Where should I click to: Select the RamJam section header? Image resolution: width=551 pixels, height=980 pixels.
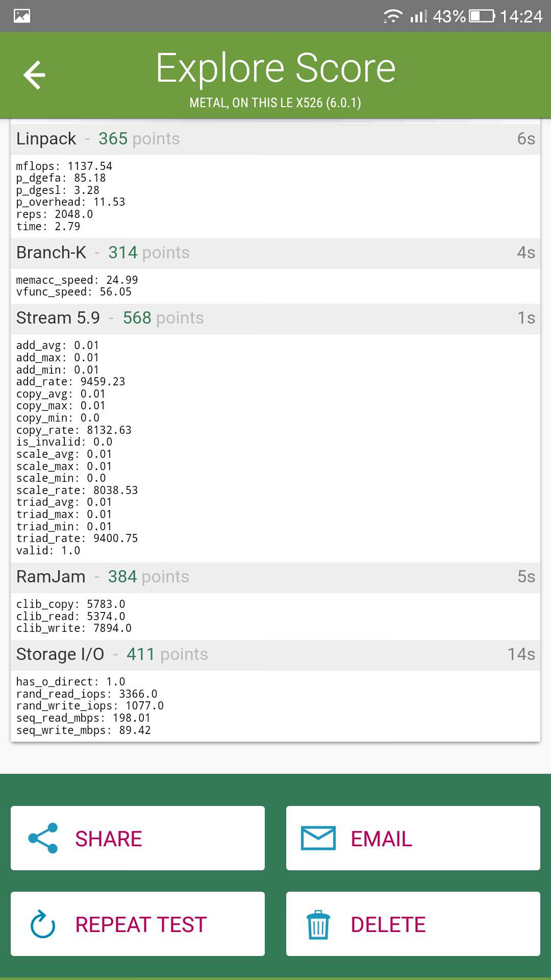275,577
